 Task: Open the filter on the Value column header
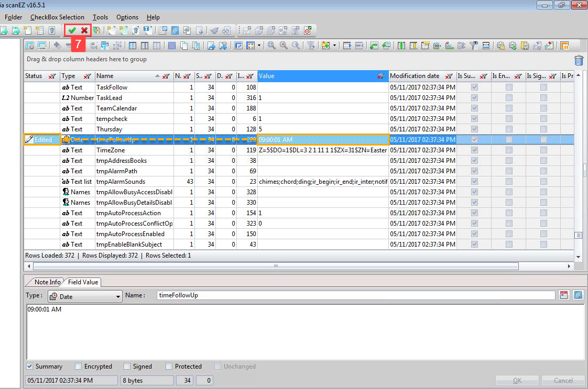pos(381,76)
